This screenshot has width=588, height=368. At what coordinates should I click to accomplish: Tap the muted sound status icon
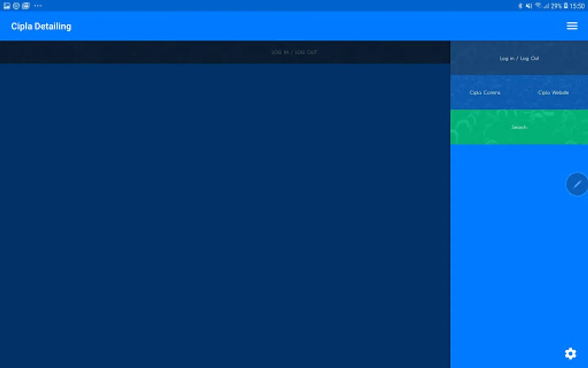pyautogui.click(x=529, y=6)
